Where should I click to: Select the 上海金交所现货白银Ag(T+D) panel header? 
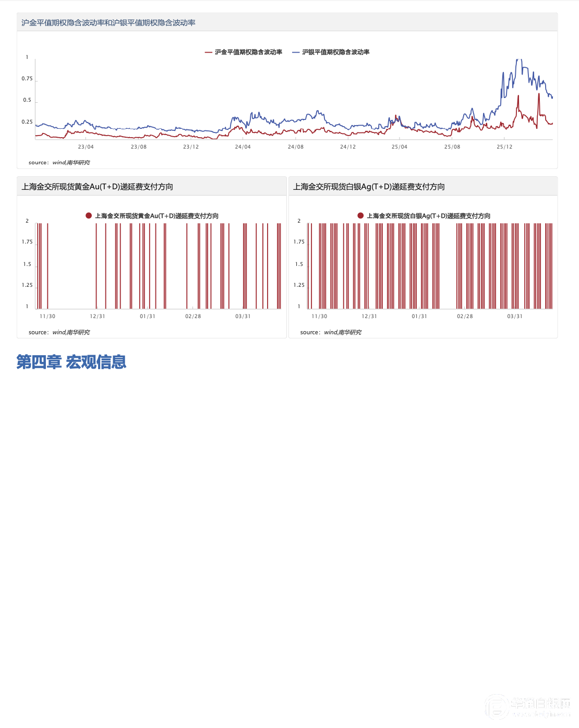[x=369, y=187]
